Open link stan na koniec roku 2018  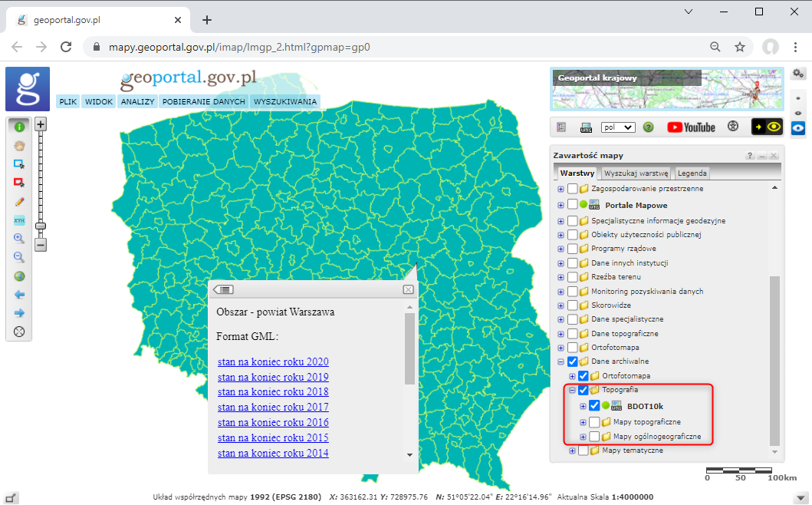tap(273, 392)
